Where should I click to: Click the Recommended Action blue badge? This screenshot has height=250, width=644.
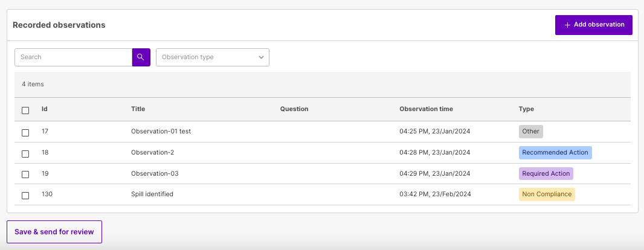(555, 152)
